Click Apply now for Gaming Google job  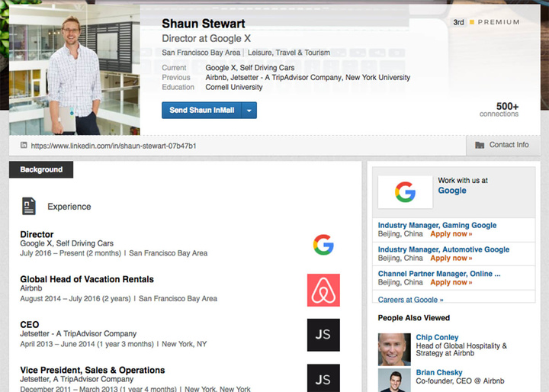[x=451, y=234]
